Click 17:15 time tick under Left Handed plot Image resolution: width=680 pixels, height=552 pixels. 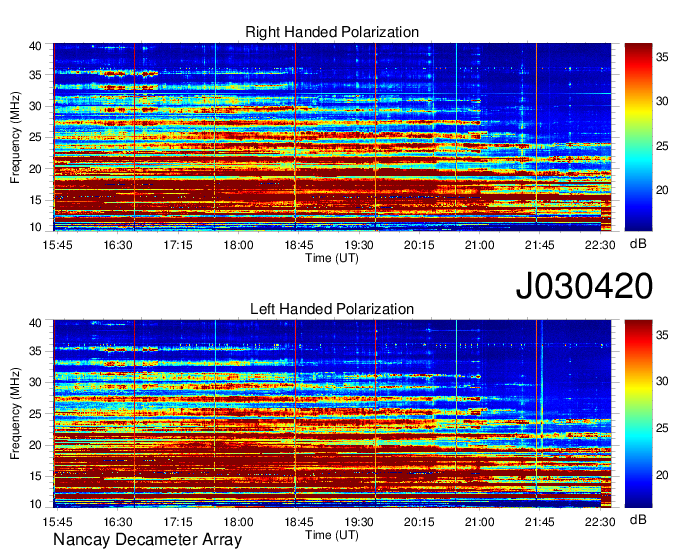tap(178, 522)
